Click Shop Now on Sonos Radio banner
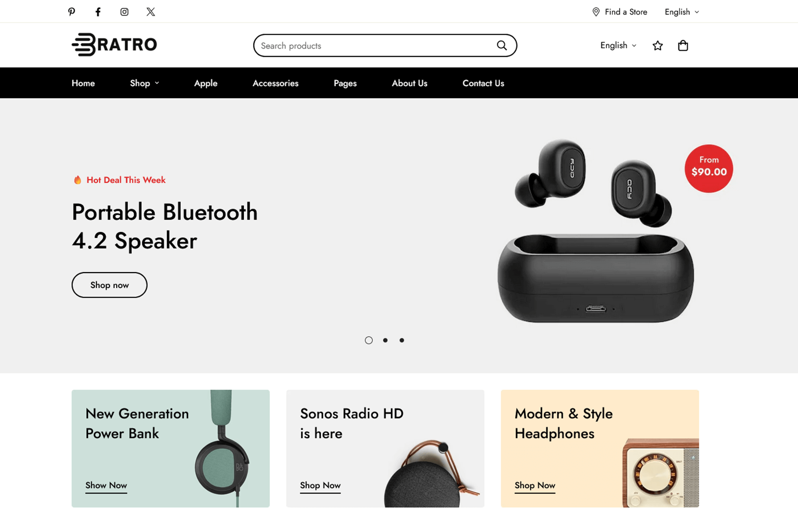Screen dimensions: 798x532 pos(320,486)
